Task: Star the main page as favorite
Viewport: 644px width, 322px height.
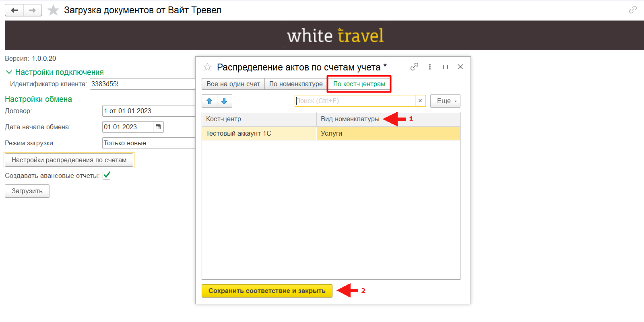Action: tap(53, 10)
